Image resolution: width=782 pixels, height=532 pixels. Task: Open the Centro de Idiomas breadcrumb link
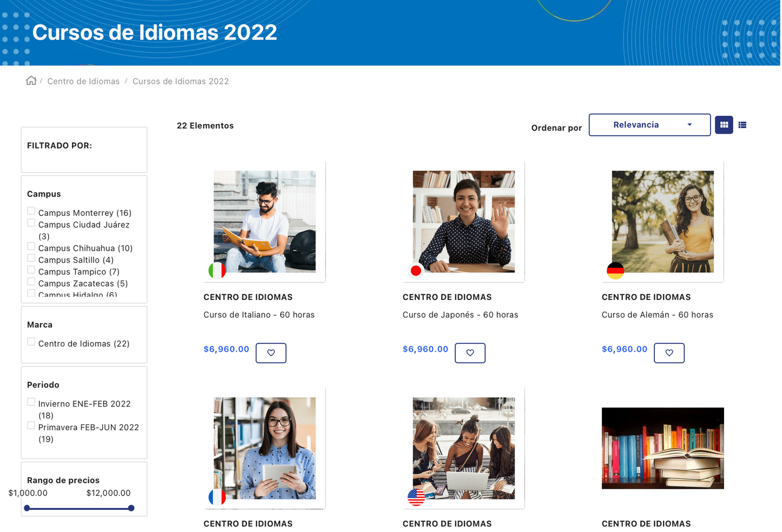coord(83,81)
